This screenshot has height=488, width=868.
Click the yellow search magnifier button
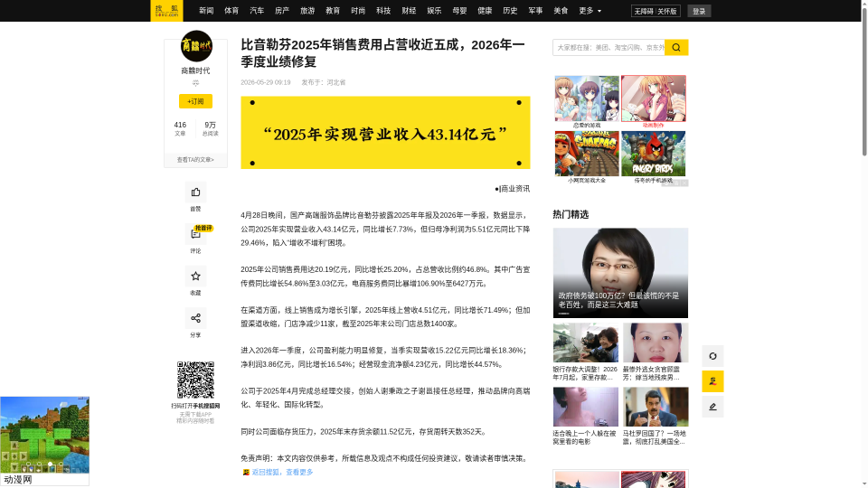coord(676,48)
